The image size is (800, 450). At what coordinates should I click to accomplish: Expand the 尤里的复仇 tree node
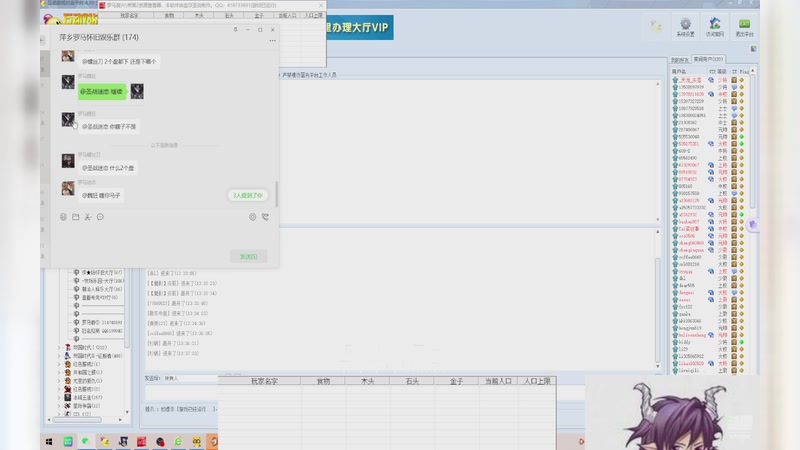point(59,381)
